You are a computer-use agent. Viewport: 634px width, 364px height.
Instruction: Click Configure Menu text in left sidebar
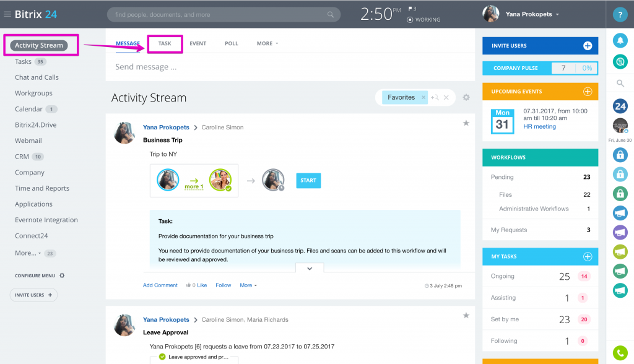pyautogui.click(x=35, y=275)
